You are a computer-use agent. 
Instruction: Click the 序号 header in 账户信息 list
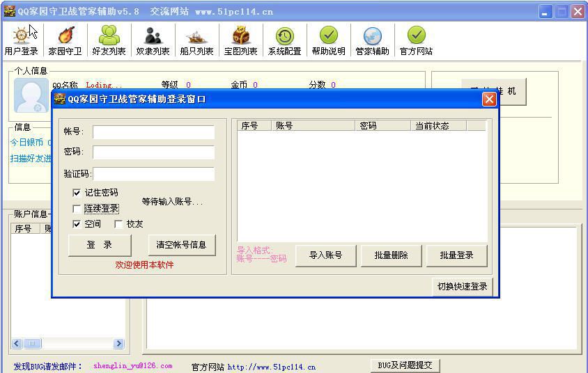coord(25,228)
